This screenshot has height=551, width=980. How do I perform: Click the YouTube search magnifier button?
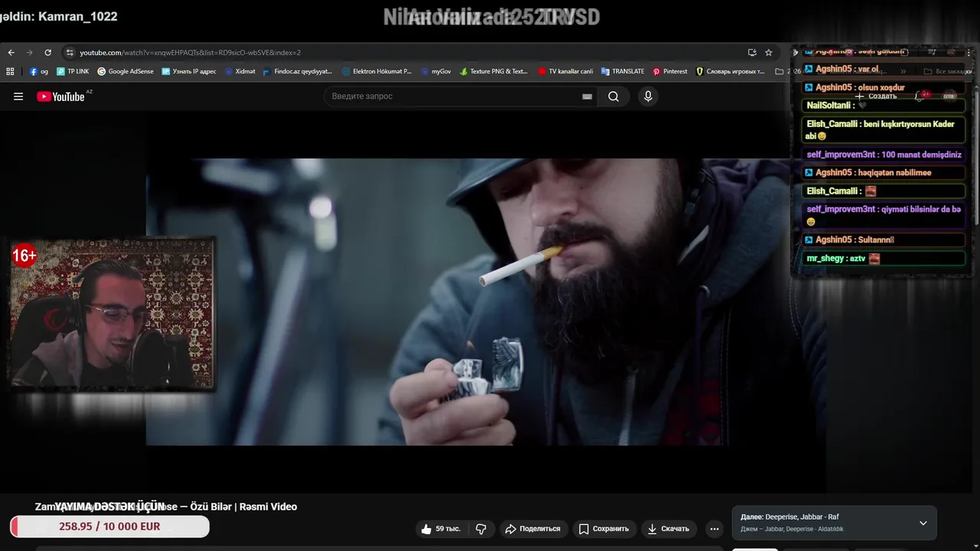pyautogui.click(x=613, y=96)
